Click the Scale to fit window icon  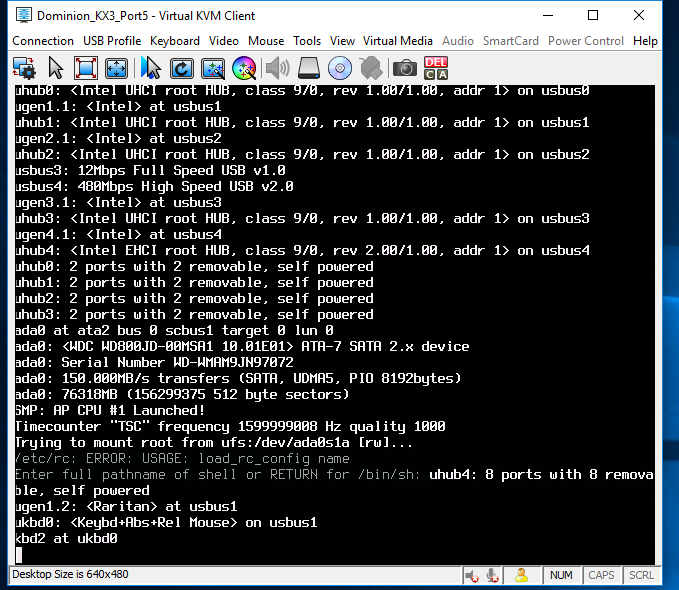[x=117, y=68]
